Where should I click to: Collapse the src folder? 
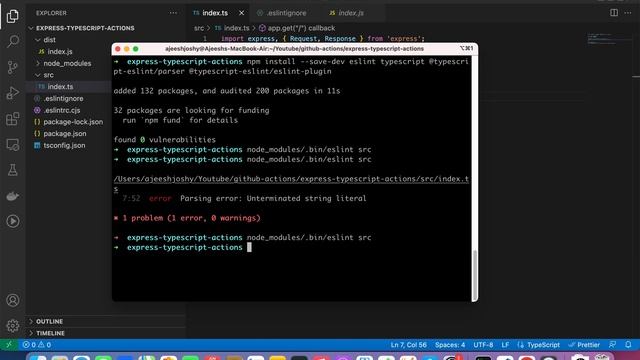pyautogui.click(x=48, y=75)
